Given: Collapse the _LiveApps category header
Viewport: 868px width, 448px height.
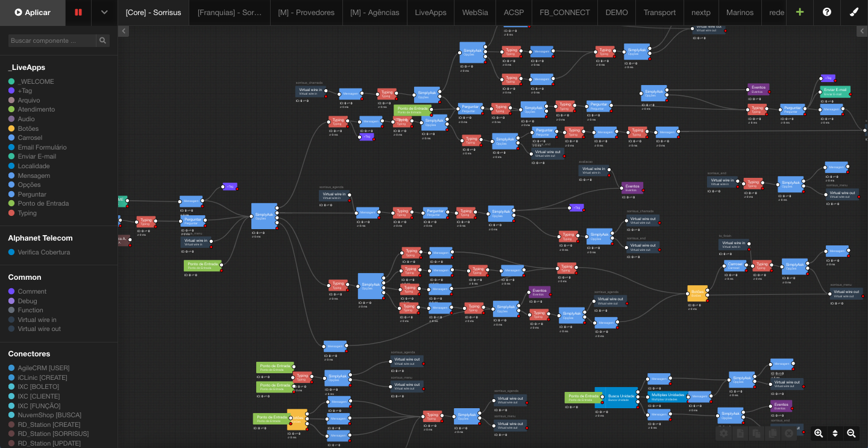Looking at the screenshot, I should [27, 68].
